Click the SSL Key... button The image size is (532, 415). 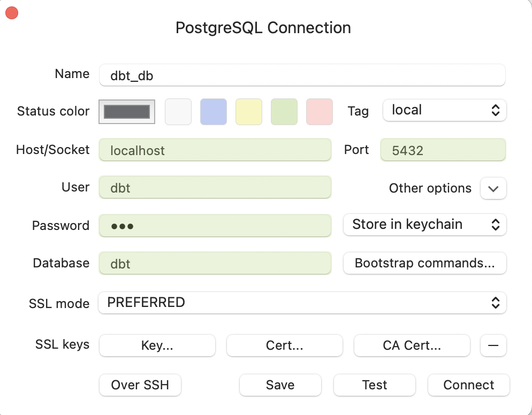tap(157, 345)
